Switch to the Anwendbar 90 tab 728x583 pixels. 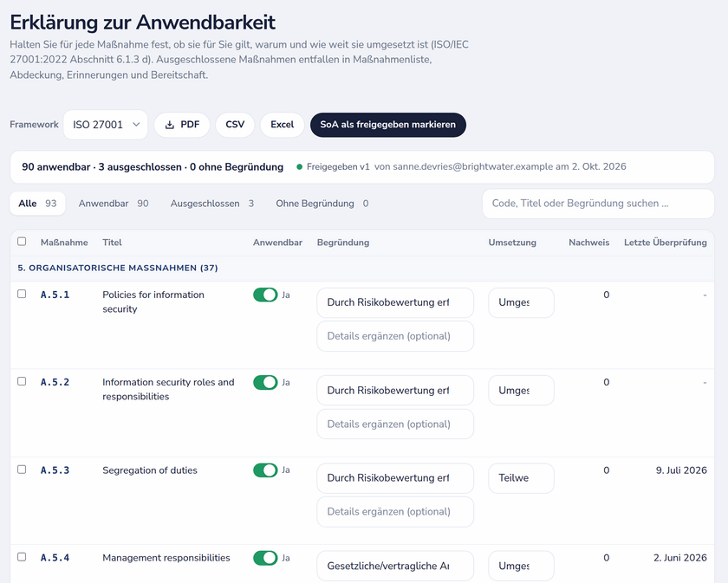(114, 204)
